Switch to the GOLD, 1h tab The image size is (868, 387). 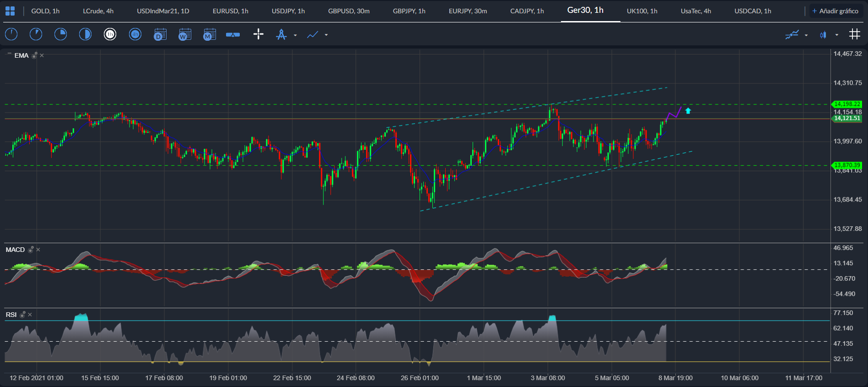point(45,11)
